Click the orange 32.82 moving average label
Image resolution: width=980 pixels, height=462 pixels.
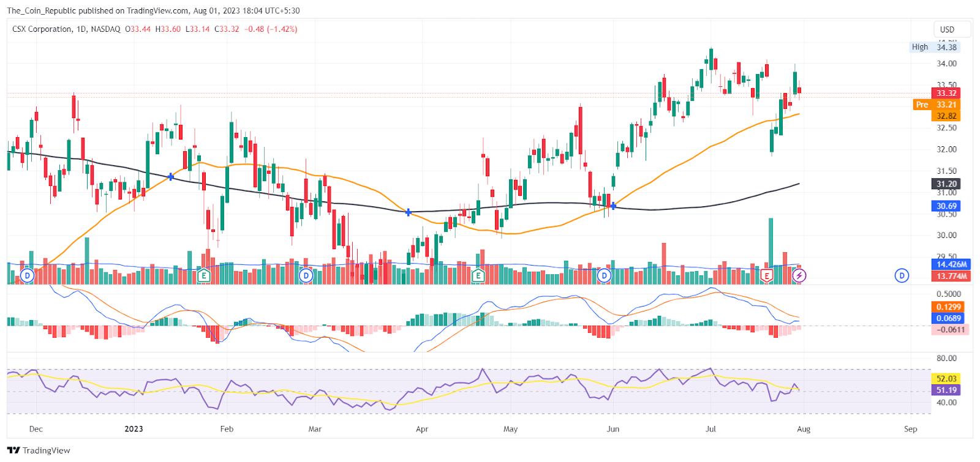coord(946,116)
